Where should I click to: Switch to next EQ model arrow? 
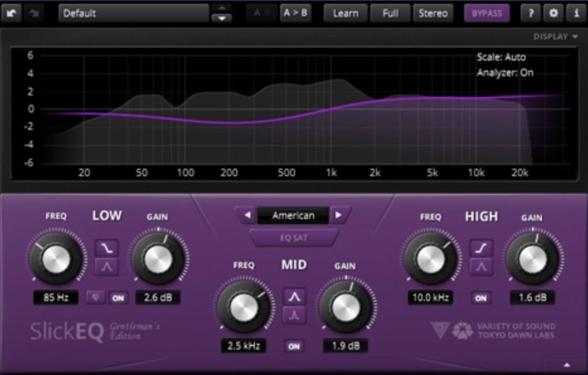pyautogui.click(x=339, y=215)
